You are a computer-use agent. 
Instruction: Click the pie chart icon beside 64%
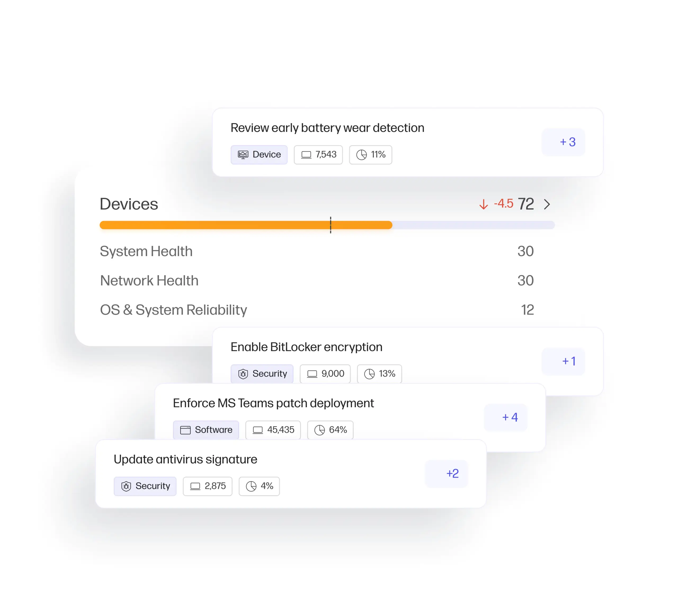[x=319, y=430]
